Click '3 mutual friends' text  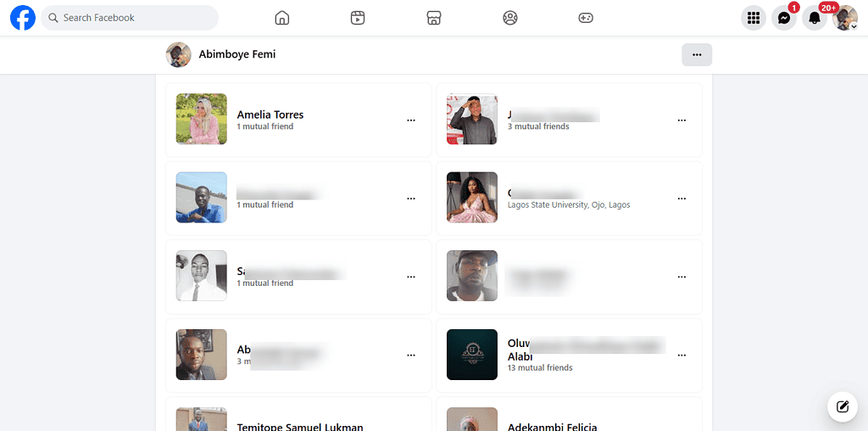click(538, 126)
